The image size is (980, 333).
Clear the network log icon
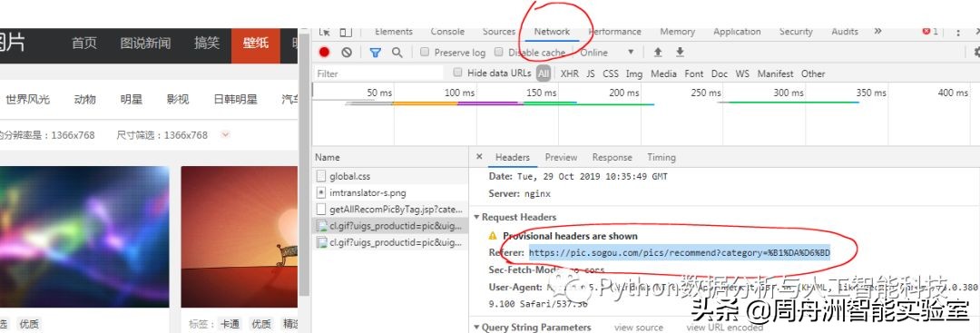tap(347, 53)
